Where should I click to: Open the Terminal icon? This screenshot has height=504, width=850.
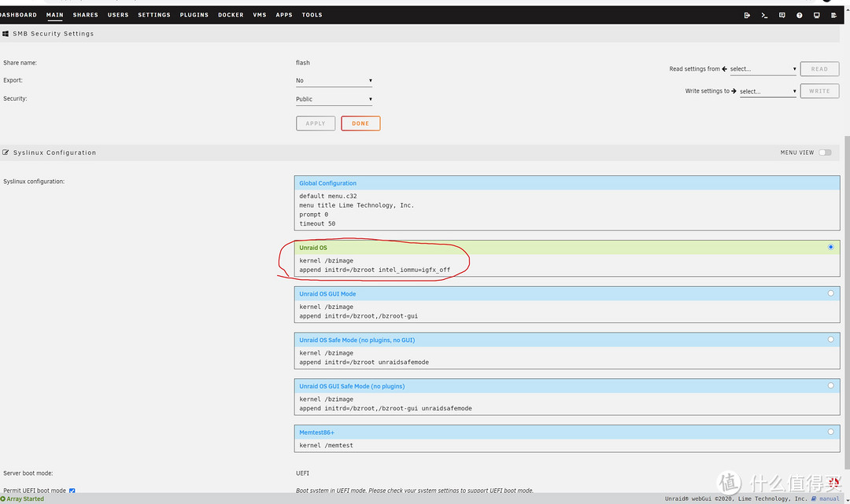(x=764, y=15)
